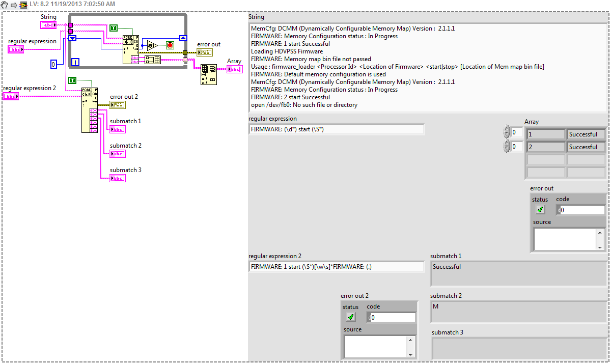Click the submatch 2 indicator showing M
The image size is (611, 364).
519,312
